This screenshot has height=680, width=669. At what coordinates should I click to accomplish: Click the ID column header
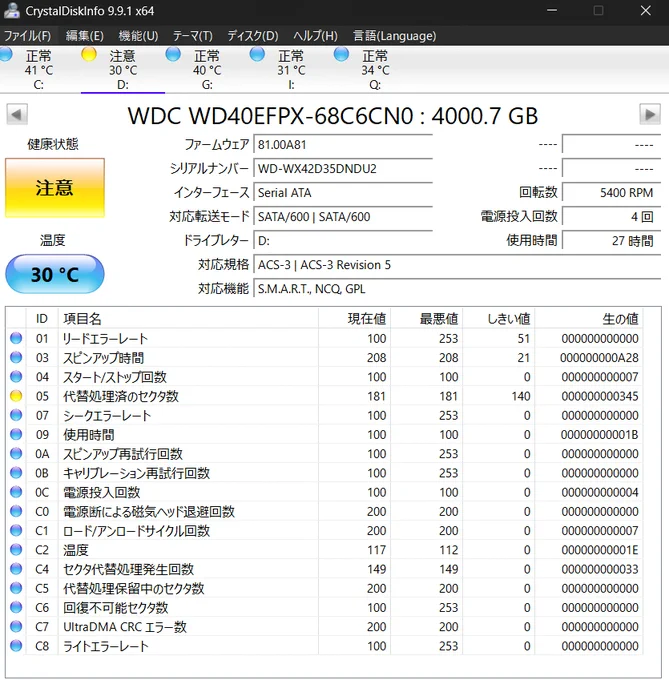(x=42, y=319)
